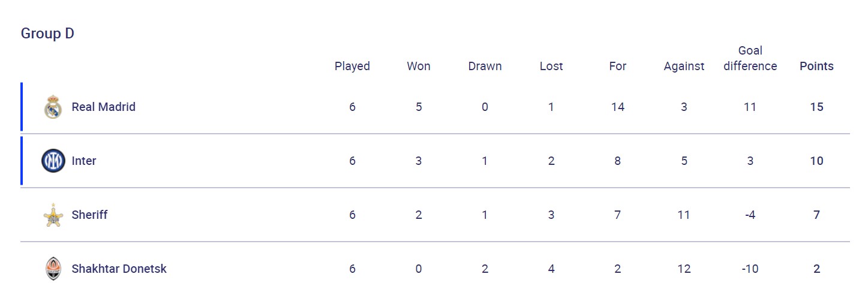Click the Won column header
Screen dimensions: 868x301
point(419,66)
